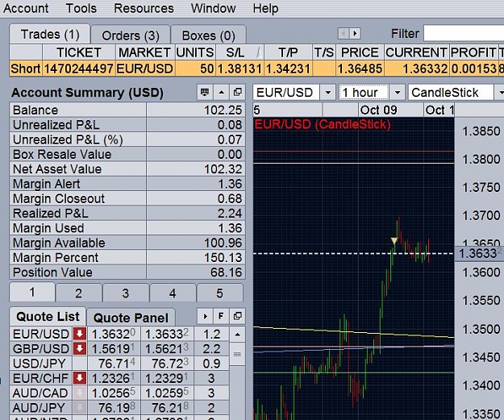Click the Position Value row

tap(127, 272)
